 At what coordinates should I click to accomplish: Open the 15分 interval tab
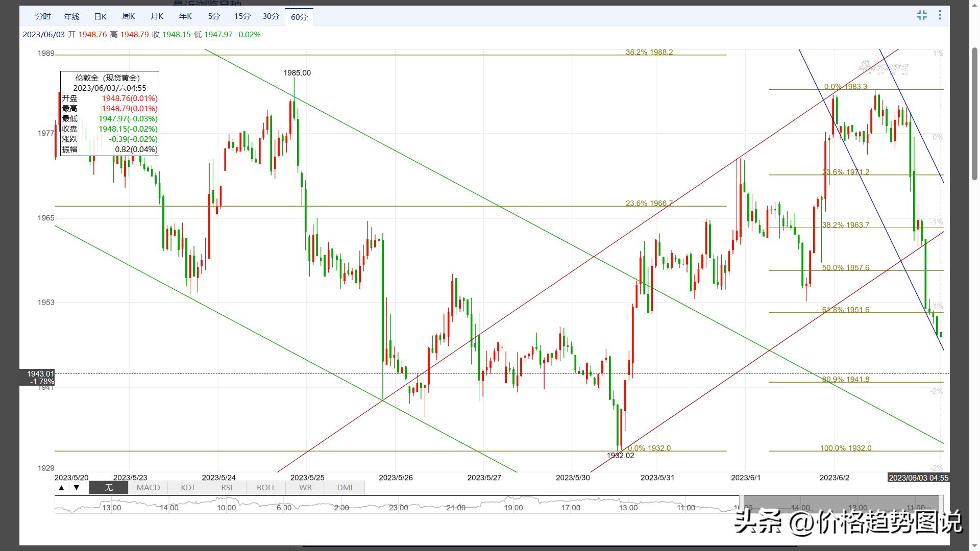[242, 16]
